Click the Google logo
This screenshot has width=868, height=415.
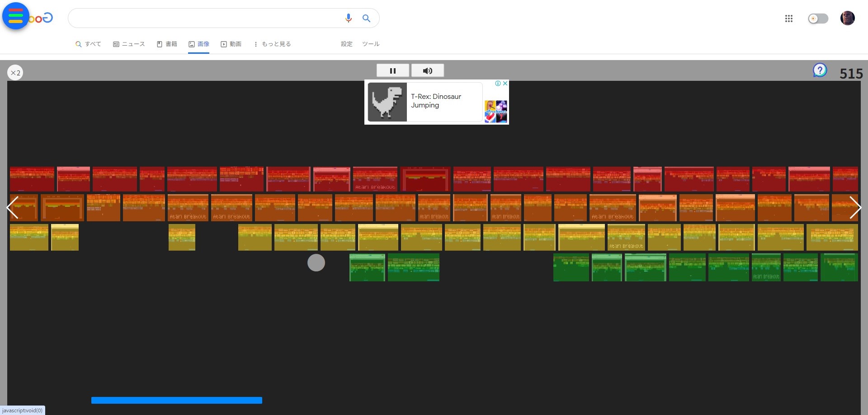point(41,18)
